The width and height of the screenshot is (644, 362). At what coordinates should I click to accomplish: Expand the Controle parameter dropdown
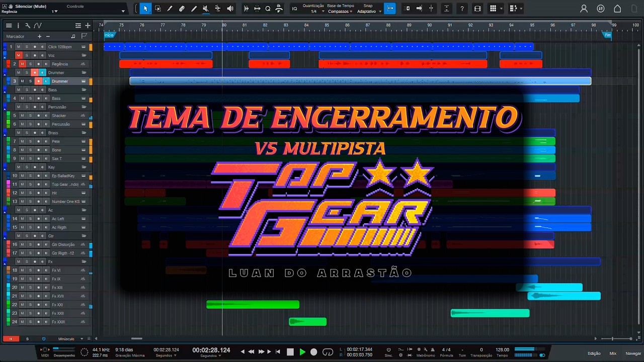[x=123, y=11]
